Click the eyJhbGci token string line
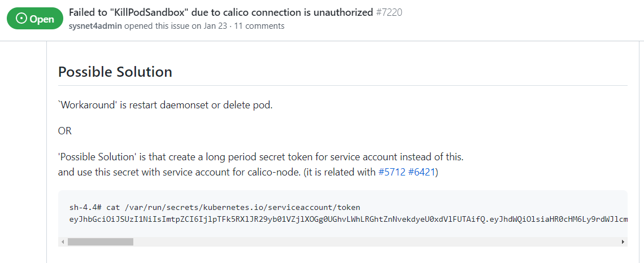The height and width of the screenshot is (263, 644). 349,220
